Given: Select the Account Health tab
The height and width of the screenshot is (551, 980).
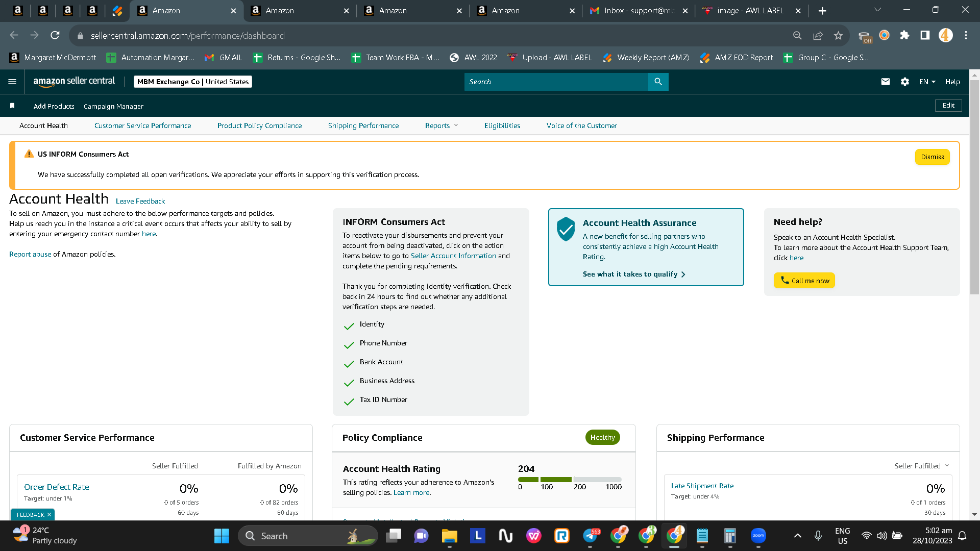Looking at the screenshot, I should pyautogui.click(x=43, y=126).
